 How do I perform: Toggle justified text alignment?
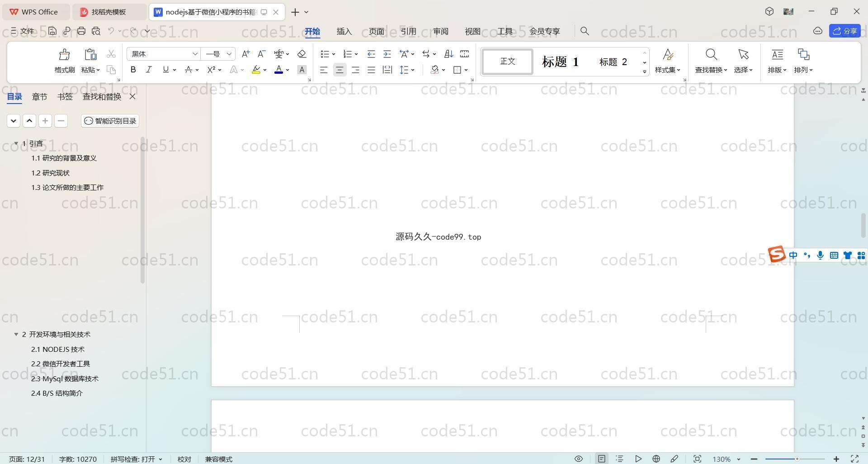(371, 70)
